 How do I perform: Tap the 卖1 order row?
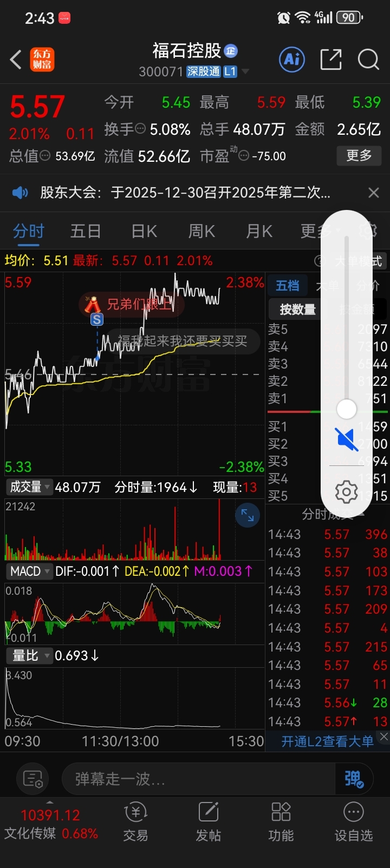point(327,398)
